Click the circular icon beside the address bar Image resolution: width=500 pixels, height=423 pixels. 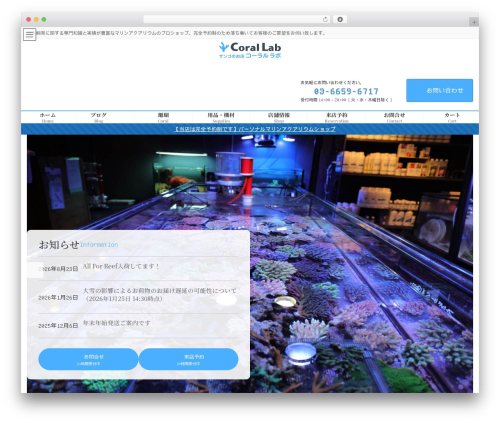click(x=340, y=20)
